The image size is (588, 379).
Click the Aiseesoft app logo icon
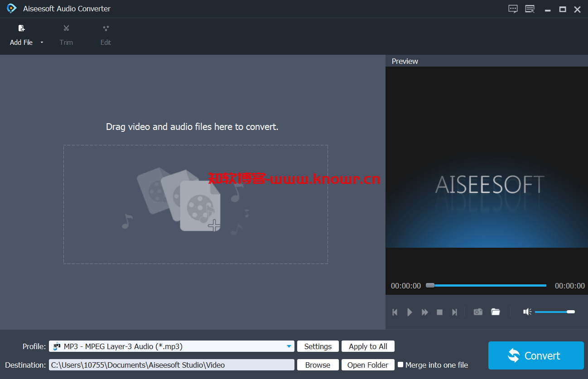(12, 9)
